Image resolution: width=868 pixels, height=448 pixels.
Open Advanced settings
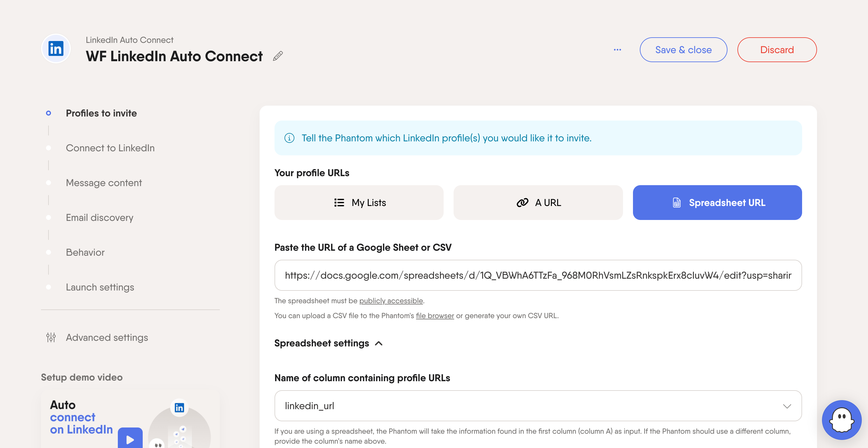click(x=107, y=337)
